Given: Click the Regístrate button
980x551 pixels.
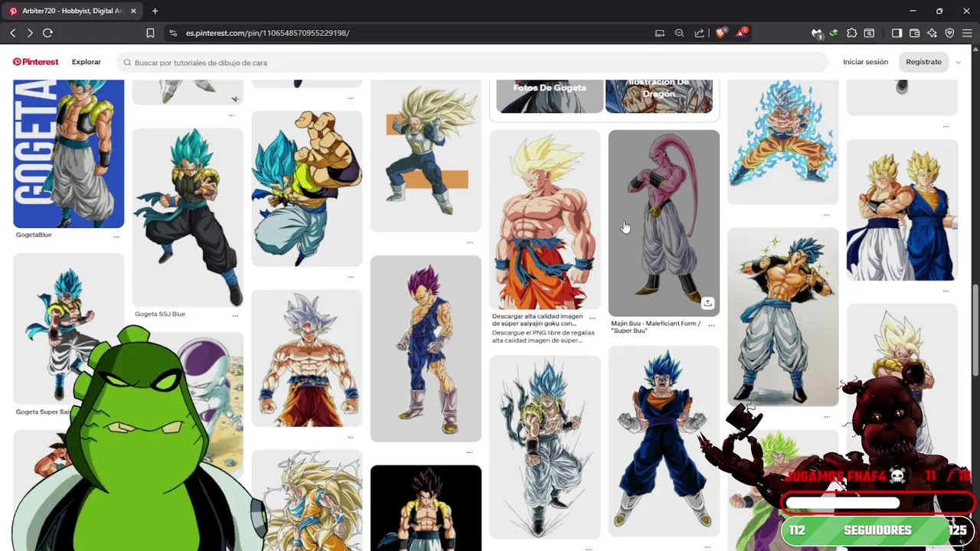Looking at the screenshot, I should pos(923,62).
